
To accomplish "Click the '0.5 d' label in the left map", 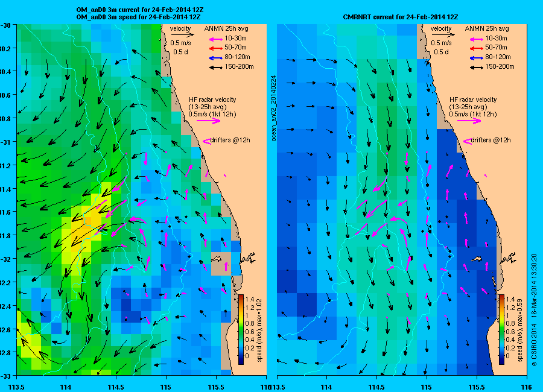I will pyautogui.click(x=181, y=52).
